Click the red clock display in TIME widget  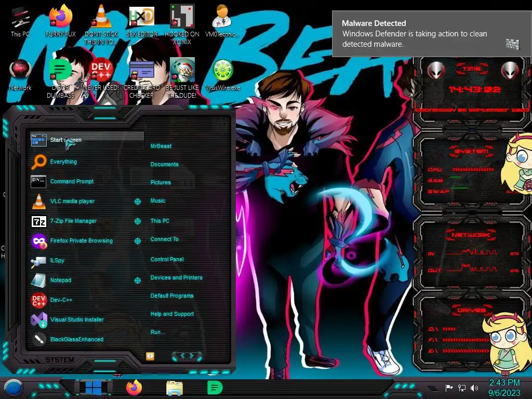click(x=475, y=89)
